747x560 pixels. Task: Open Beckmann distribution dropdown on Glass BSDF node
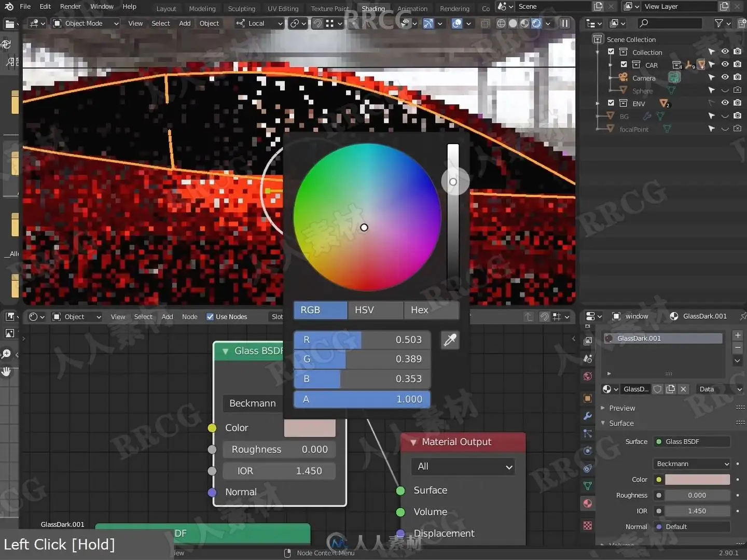(254, 403)
